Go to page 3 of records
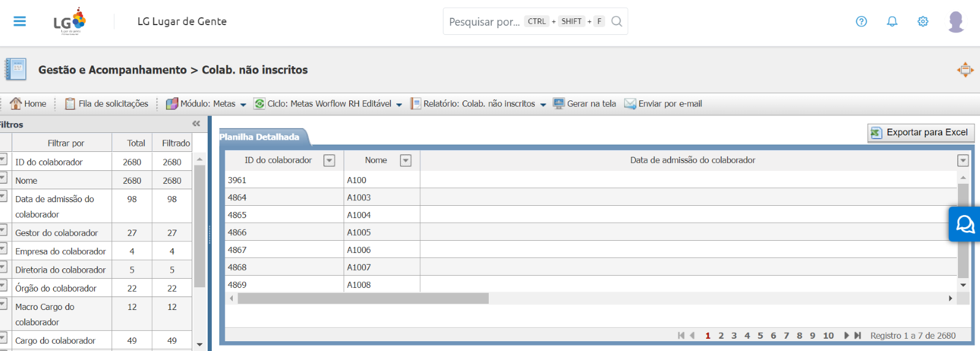980x351 pixels. (x=734, y=336)
